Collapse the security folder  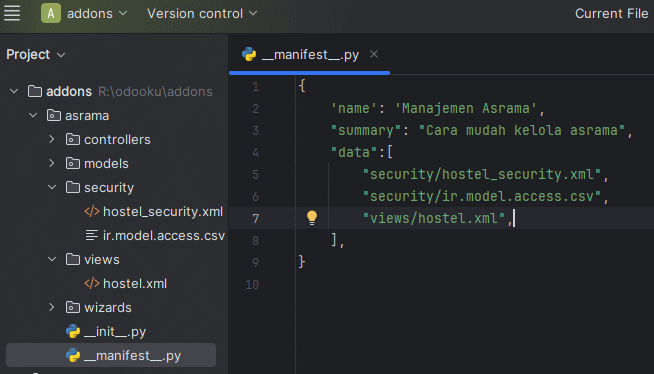click(x=52, y=187)
